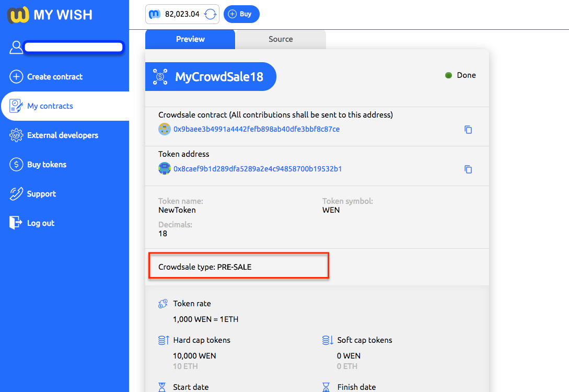The height and width of the screenshot is (392, 569).
Task: Go to the Buy tokens page
Action: [47, 165]
